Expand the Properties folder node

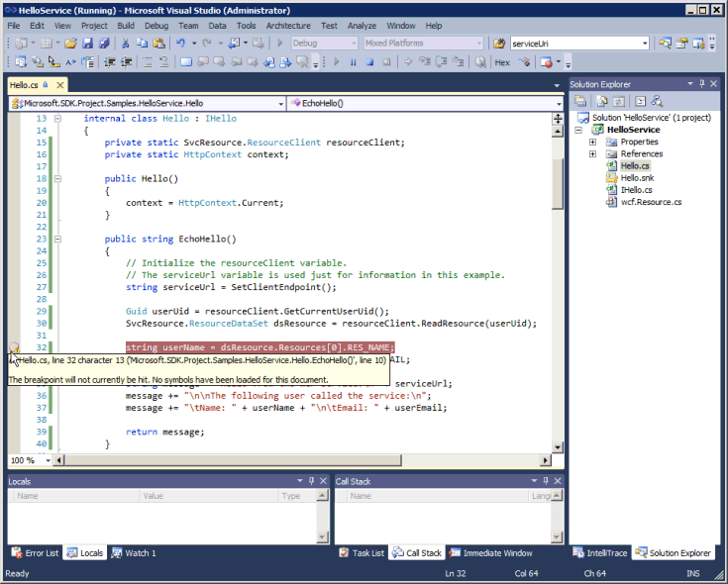(593, 142)
